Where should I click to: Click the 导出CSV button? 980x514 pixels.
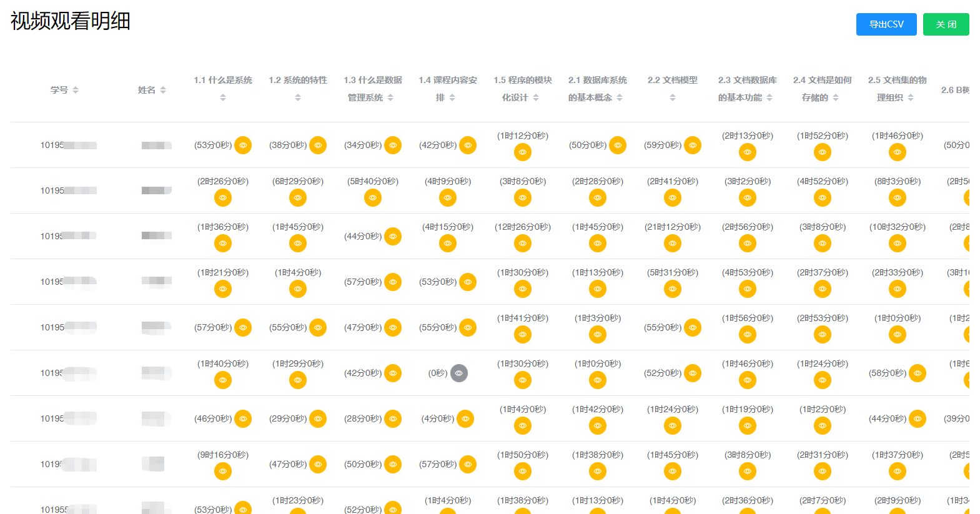[886, 24]
